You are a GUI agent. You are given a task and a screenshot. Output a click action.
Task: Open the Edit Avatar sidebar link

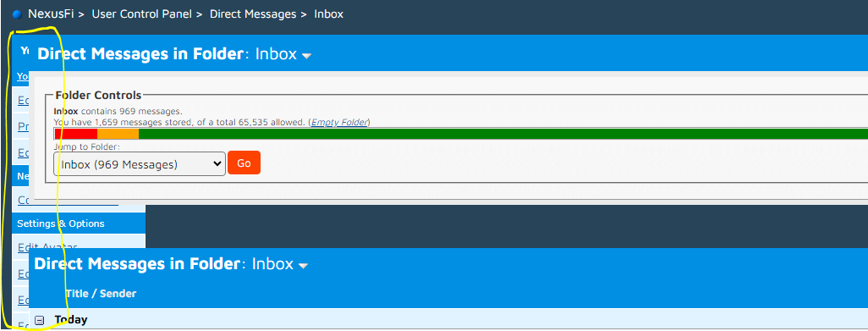(47, 247)
